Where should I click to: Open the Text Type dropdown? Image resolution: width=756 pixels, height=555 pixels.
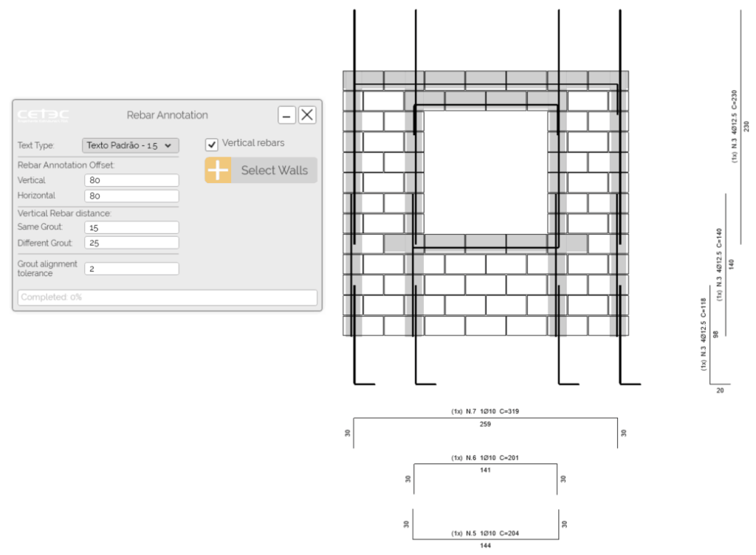tap(130, 145)
